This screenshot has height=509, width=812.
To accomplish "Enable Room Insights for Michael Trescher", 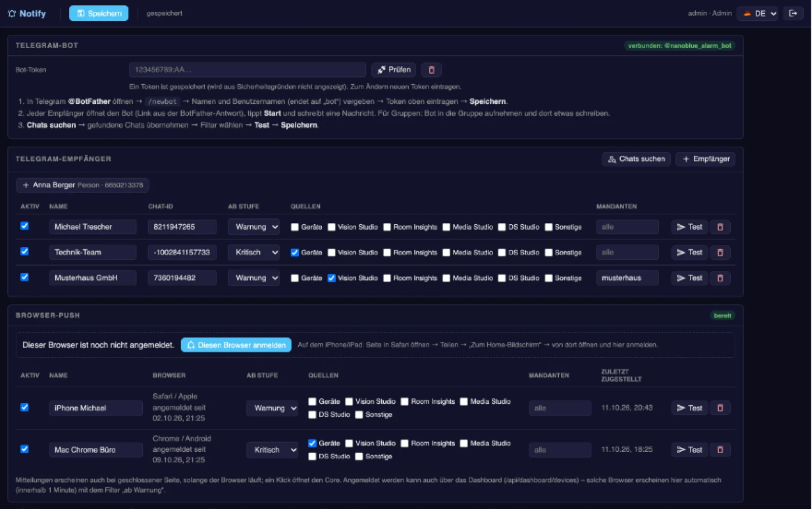I will pos(387,227).
